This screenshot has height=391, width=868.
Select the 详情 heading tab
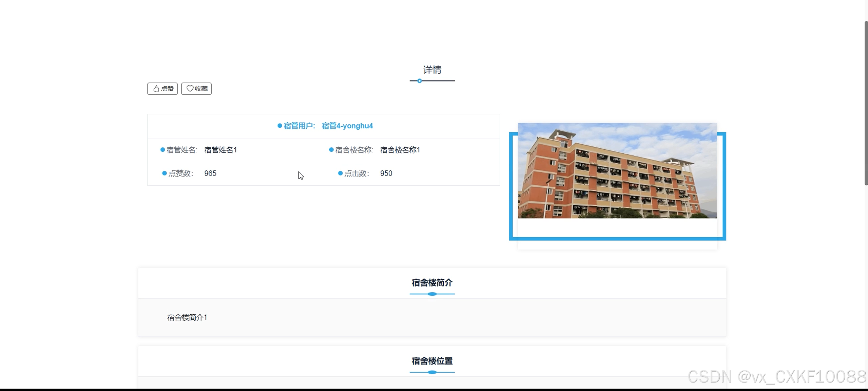pyautogui.click(x=432, y=70)
